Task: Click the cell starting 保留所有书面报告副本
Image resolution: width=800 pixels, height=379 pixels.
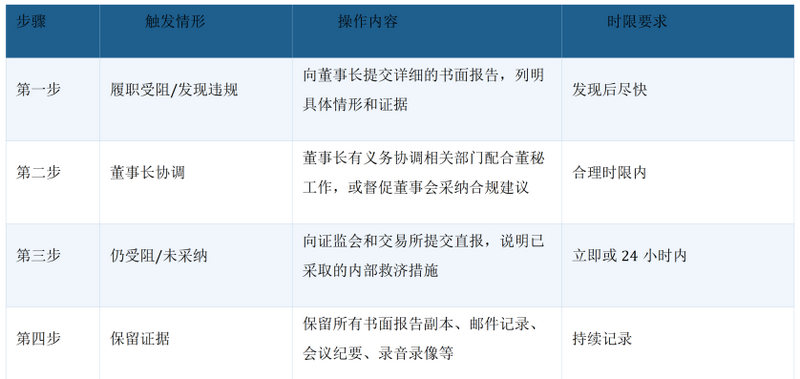Action: [427, 343]
